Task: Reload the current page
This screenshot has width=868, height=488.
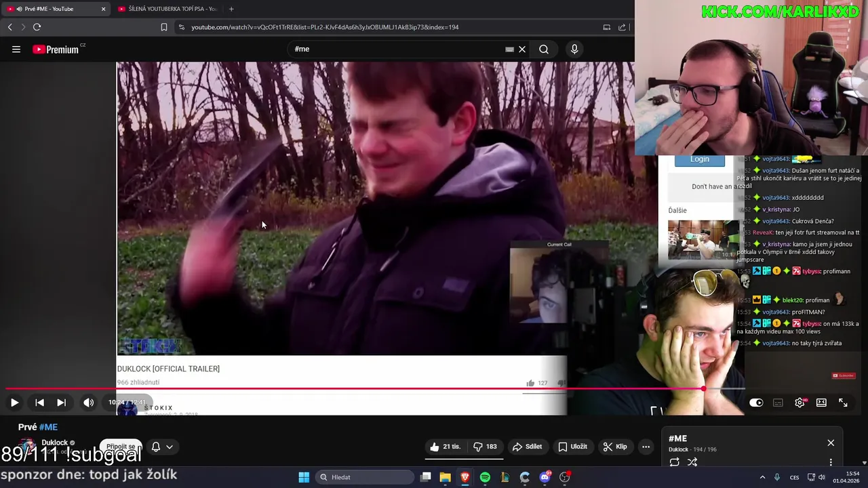Action: coord(37,27)
